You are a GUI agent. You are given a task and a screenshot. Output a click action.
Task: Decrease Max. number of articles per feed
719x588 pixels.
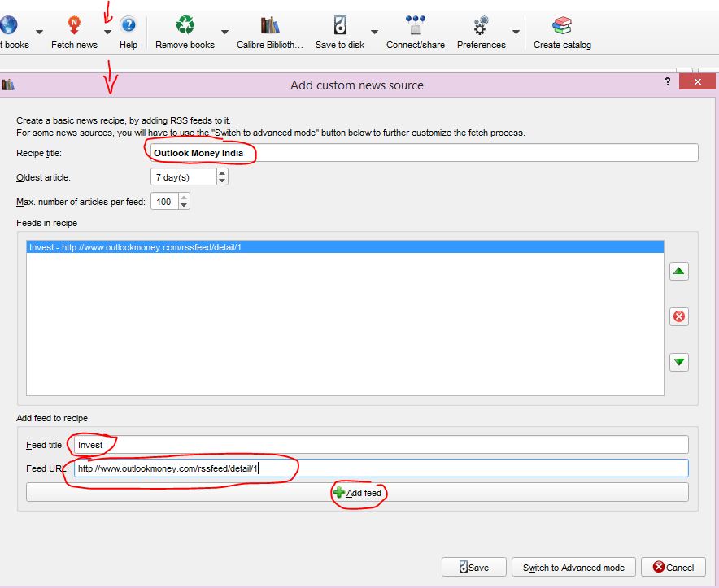pyautogui.click(x=184, y=205)
